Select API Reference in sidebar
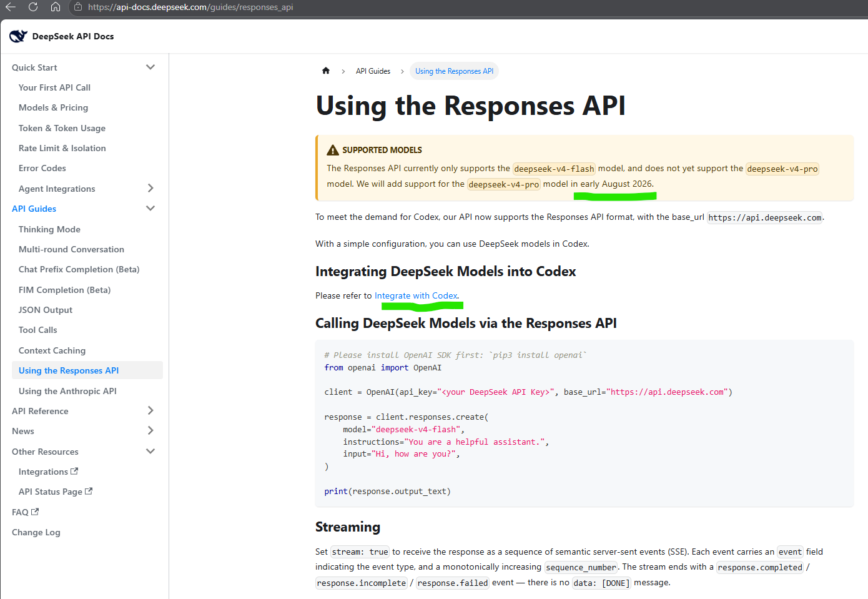Screen dimensions: 868x599 point(40,411)
